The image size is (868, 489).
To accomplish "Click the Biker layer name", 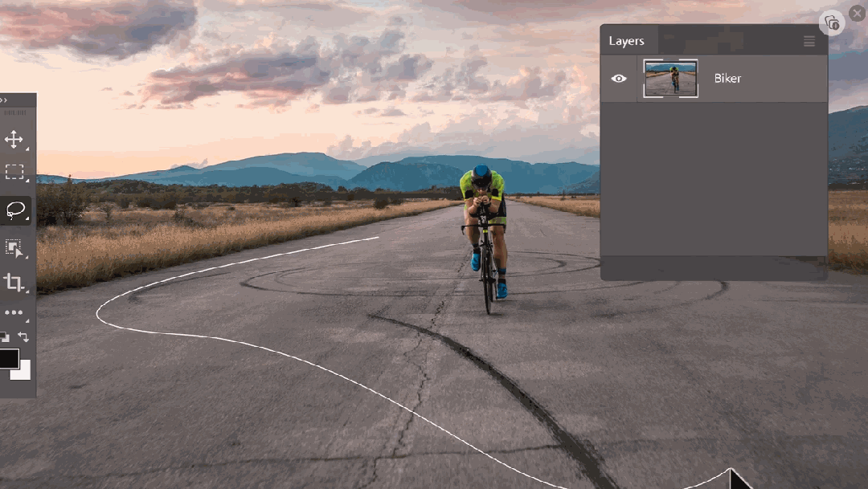I will pyautogui.click(x=727, y=79).
